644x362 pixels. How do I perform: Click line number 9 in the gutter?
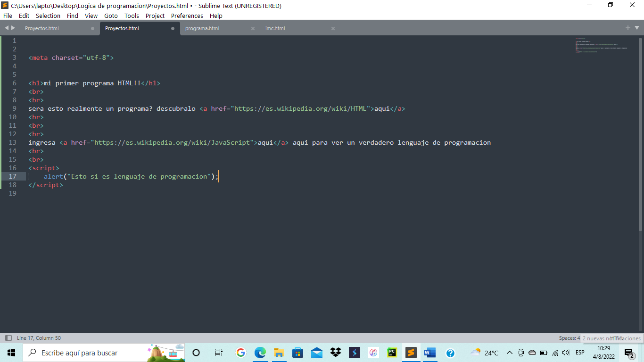(x=14, y=108)
